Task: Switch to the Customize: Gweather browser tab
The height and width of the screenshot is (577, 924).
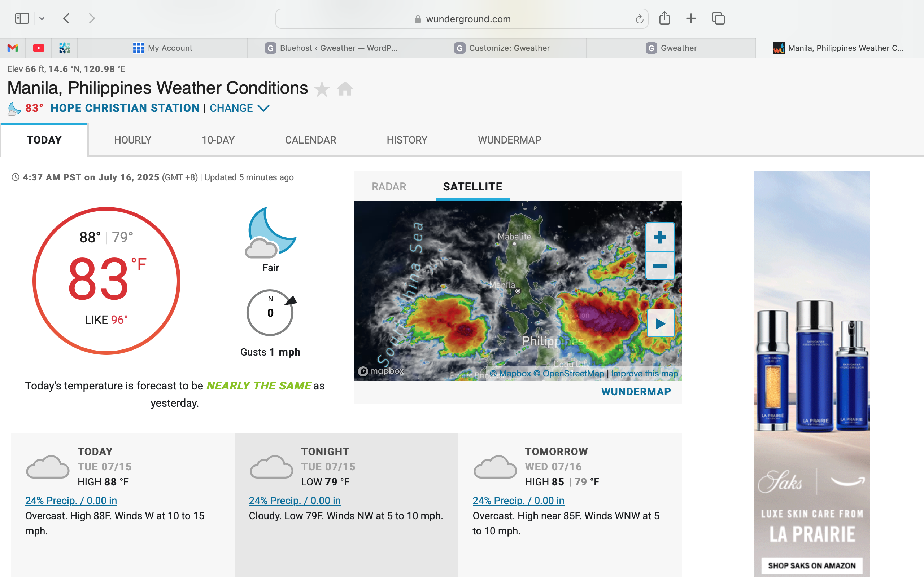Action: tap(502, 48)
